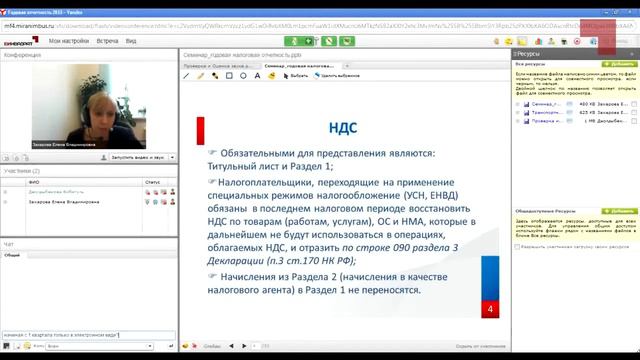The image size is (640, 360).
Task: Click Удалить выбранное button
Action: tap(337, 76)
